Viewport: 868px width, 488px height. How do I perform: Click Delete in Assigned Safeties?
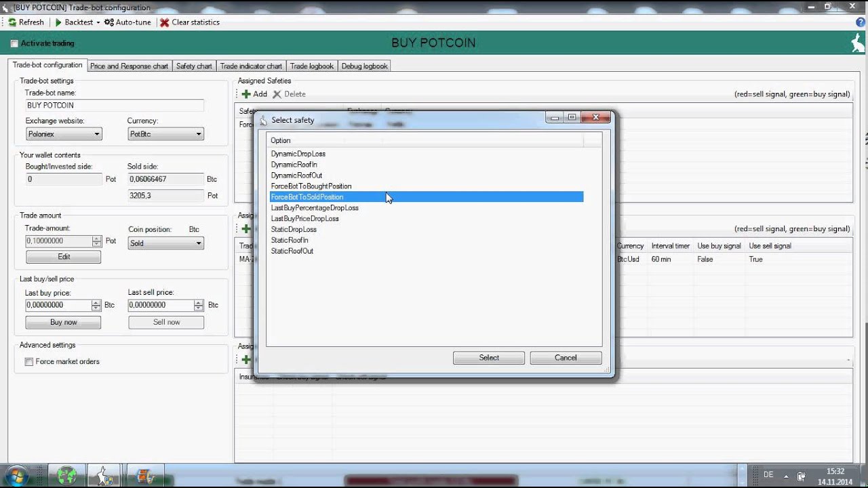click(x=290, y=94)
